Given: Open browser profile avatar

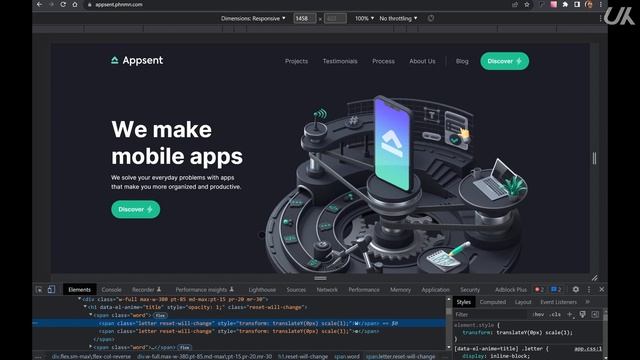Looking at the screenshot, I should (589, 4).
